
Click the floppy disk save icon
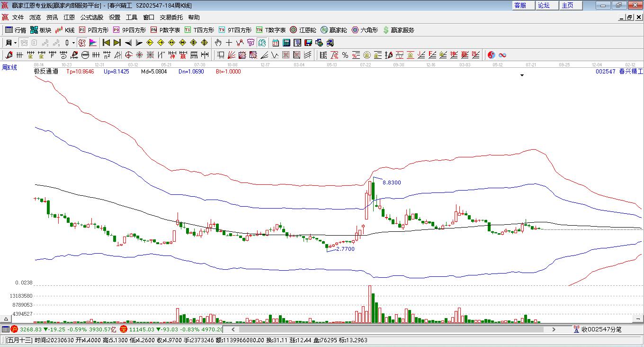[308, 43]
